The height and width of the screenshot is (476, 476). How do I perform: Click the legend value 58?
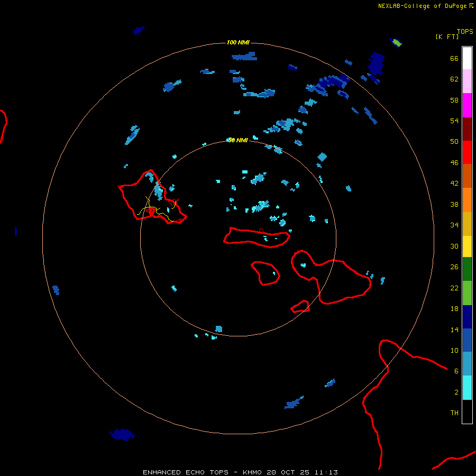454,100
